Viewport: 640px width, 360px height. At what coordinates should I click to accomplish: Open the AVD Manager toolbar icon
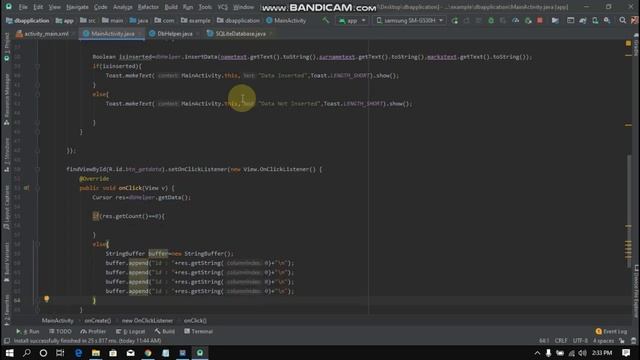click(x=595, y=20)
